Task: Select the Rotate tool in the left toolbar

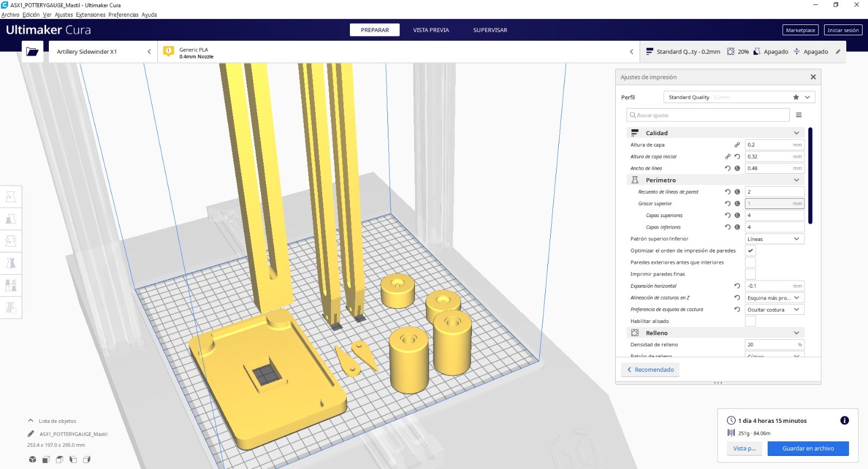Action: [x=11, y=241]
